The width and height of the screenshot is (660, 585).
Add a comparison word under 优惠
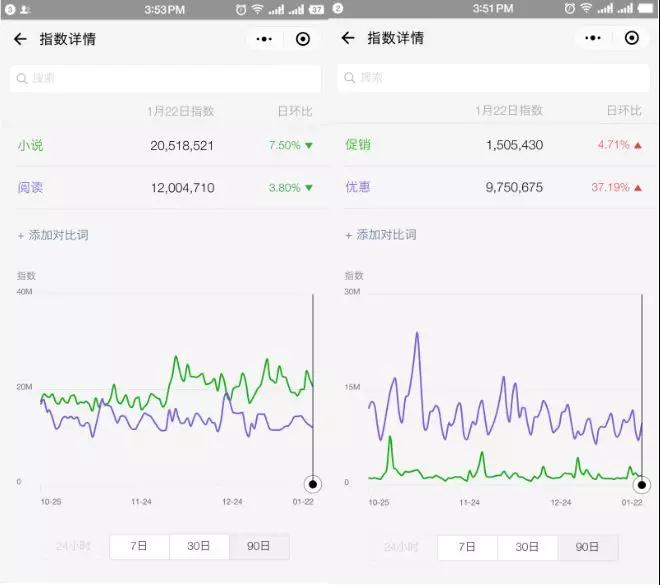click(381, 235)
